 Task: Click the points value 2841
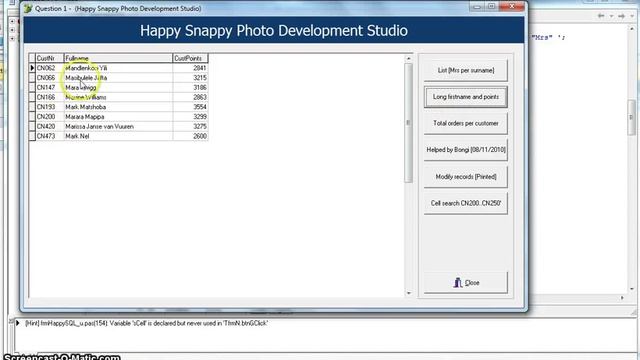200,68
